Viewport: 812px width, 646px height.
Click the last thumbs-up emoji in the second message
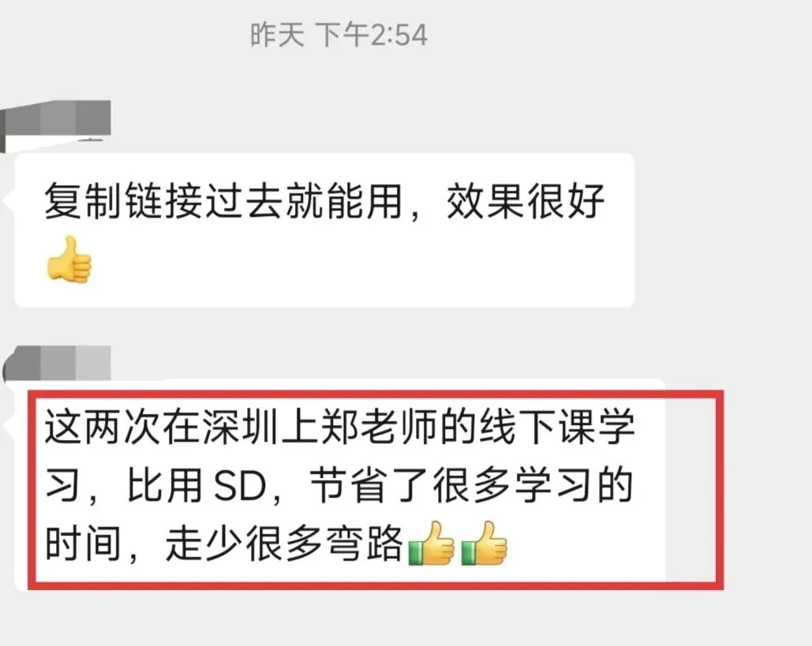484,543
